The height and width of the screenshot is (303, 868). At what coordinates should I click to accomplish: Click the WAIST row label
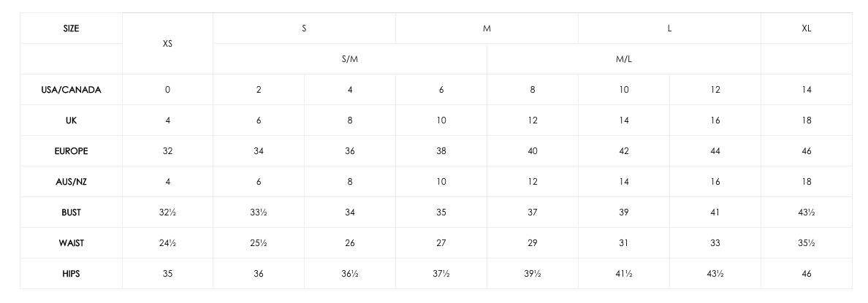(71, 242)
